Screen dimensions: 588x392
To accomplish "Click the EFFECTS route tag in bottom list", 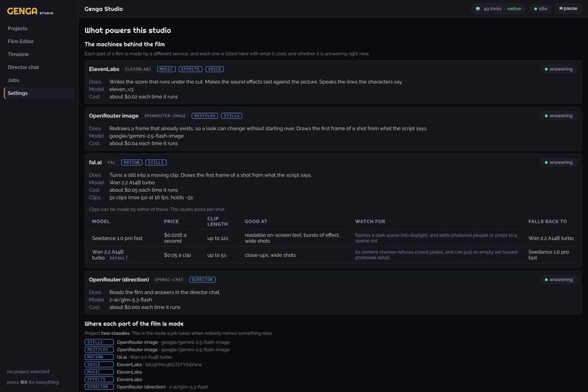I will point(99,380).
